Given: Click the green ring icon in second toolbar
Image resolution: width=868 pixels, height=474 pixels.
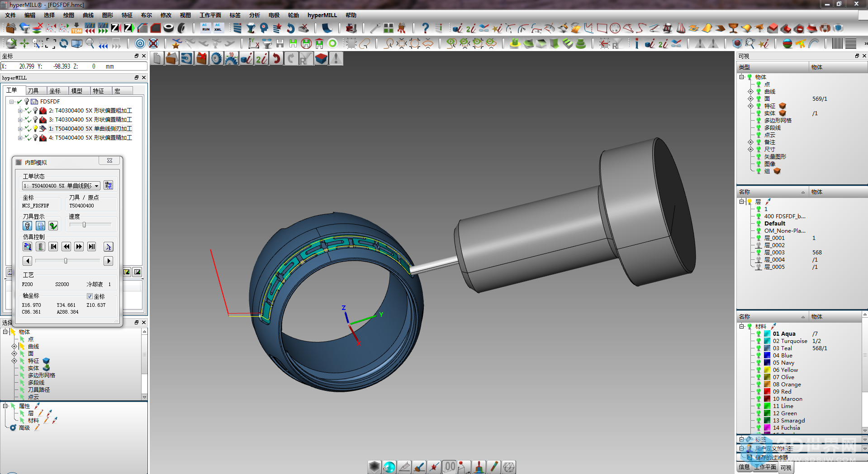Looking at the screenshot, I should point(332,43).
